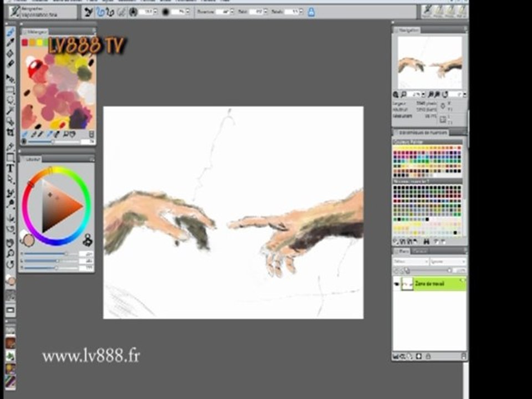The image size is (532, 399).
Task: Click the Navigator canvas preview thumbnail
Action: pyautogui.click(x=429, y=63)
